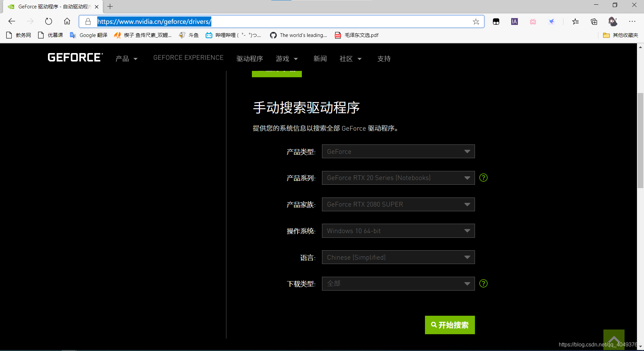The height and width of the screenshot is (351, 644).
Task: Open the 产品系列 RTX 20 Series dropdown
Action: [x=398, y=178]
